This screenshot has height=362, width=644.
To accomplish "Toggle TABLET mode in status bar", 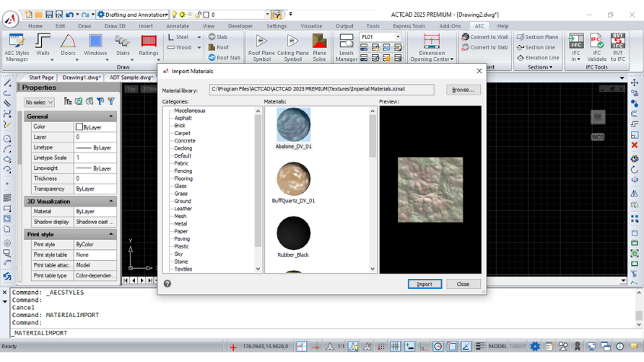I will point(518,347).
